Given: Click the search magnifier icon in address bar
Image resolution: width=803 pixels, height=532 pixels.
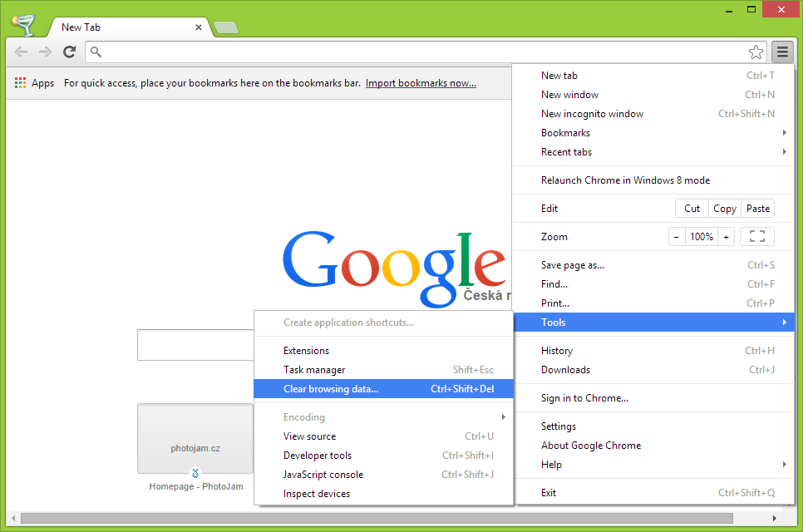Looking at the screenshot, I should [96, 52].
